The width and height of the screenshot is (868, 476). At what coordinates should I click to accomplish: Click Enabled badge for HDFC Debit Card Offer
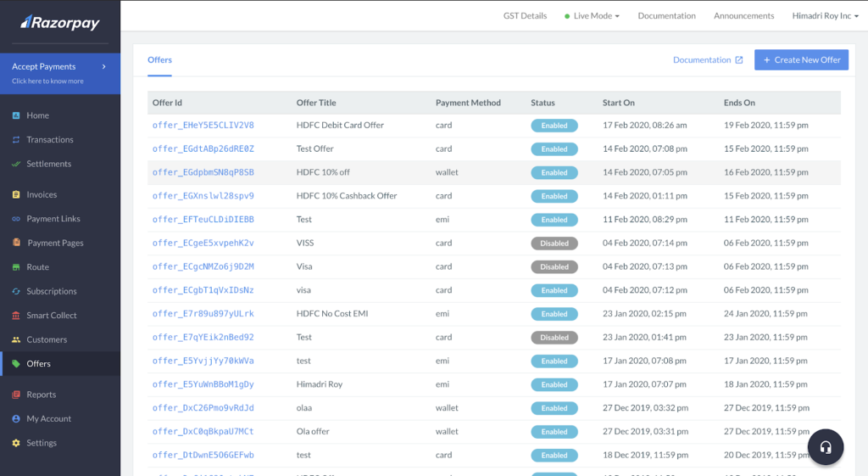coord(554,126)
